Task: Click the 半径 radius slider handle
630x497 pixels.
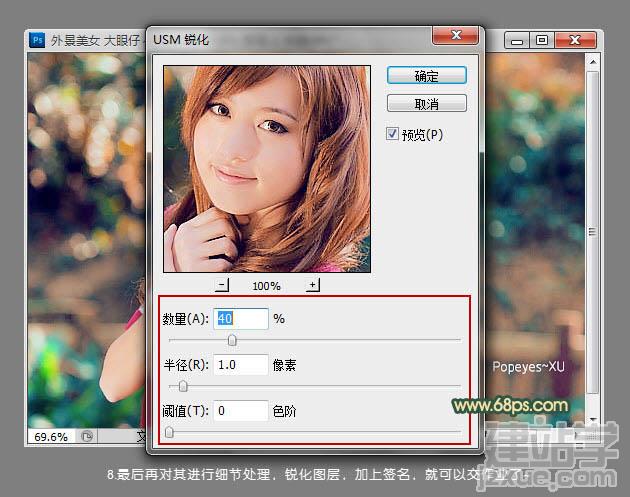Action: [183, 386]
